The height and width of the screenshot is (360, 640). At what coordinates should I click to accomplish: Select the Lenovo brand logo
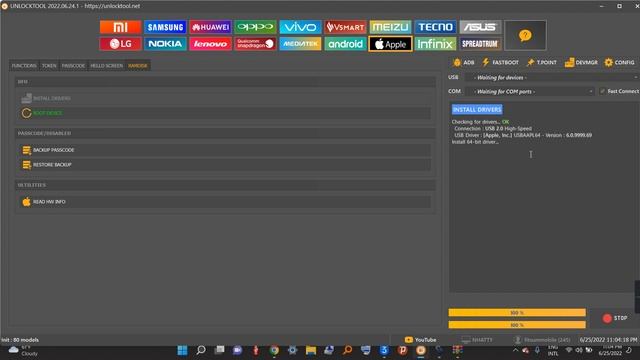tap(210, 44)
